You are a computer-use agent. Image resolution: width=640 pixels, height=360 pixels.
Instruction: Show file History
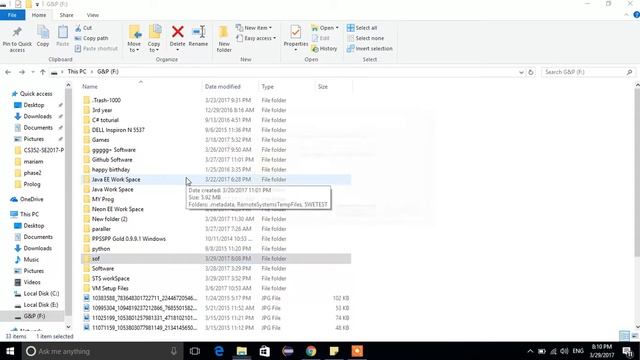(324, 48)
